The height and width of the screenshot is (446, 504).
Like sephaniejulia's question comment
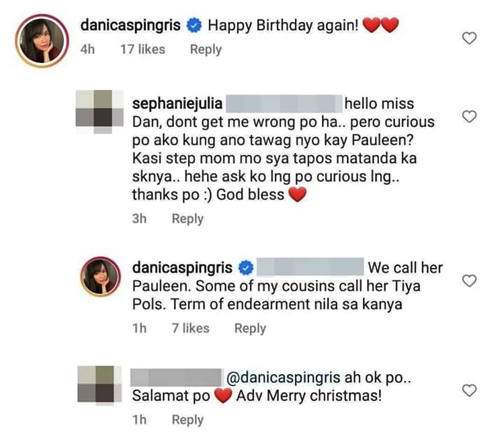(x=469, y=117)
